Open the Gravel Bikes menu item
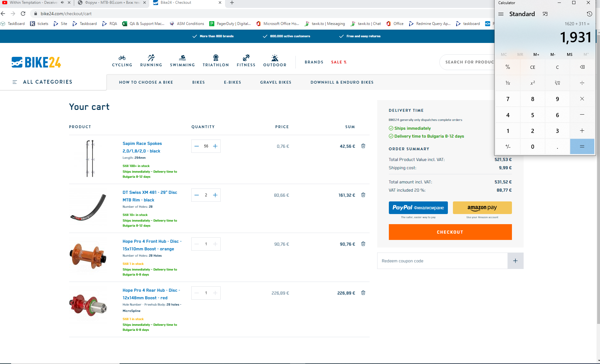This screenshot has width=600, height=364. [276, 82]
